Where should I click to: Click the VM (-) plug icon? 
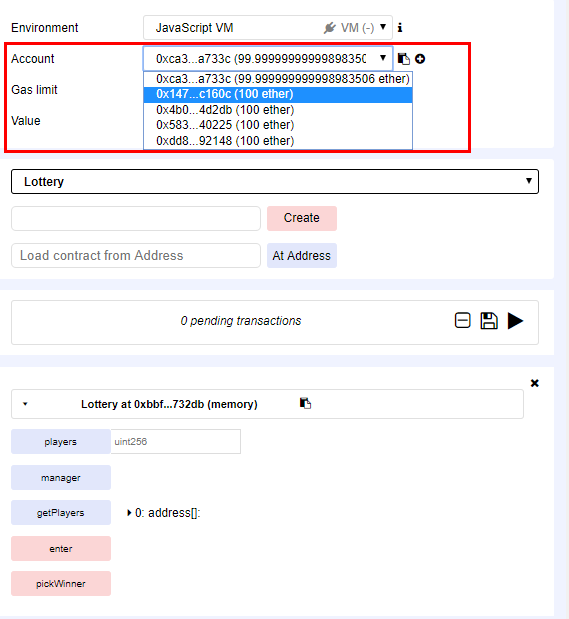coord(330,28)
